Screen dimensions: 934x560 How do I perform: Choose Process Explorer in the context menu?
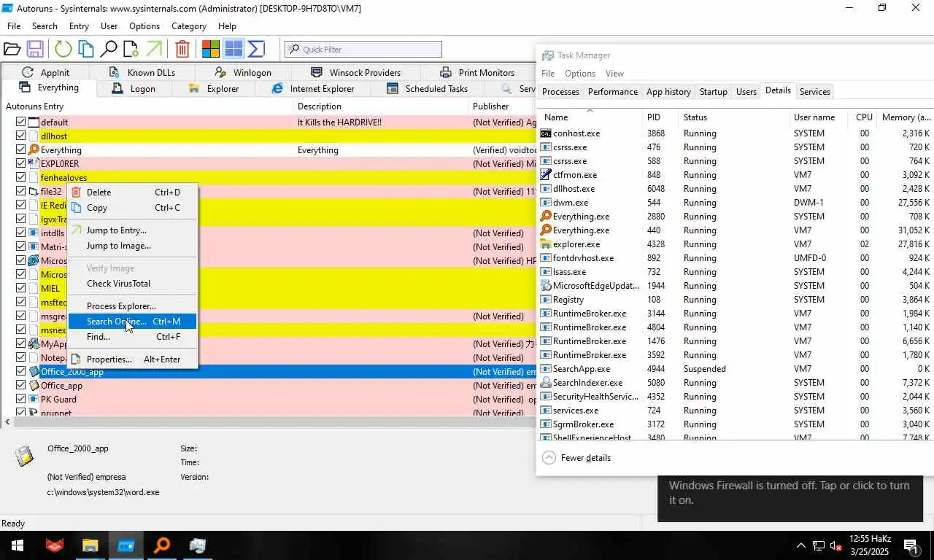[x=132, y=306]
